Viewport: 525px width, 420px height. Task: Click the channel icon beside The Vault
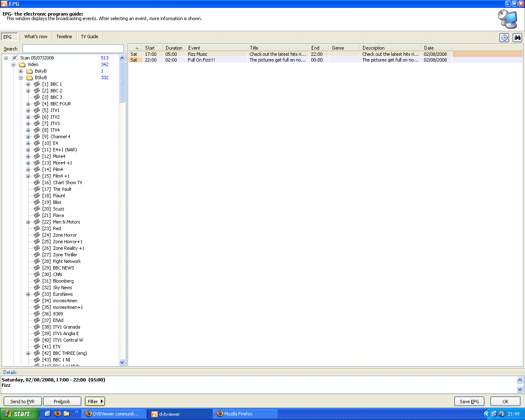pos(37,189)
